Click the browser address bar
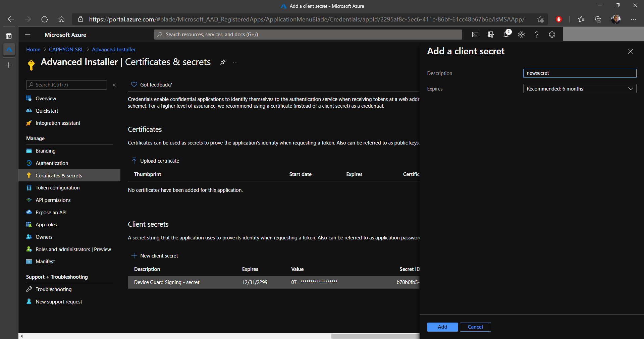Screen dimensions: 644x339 [x=306, y=19]
